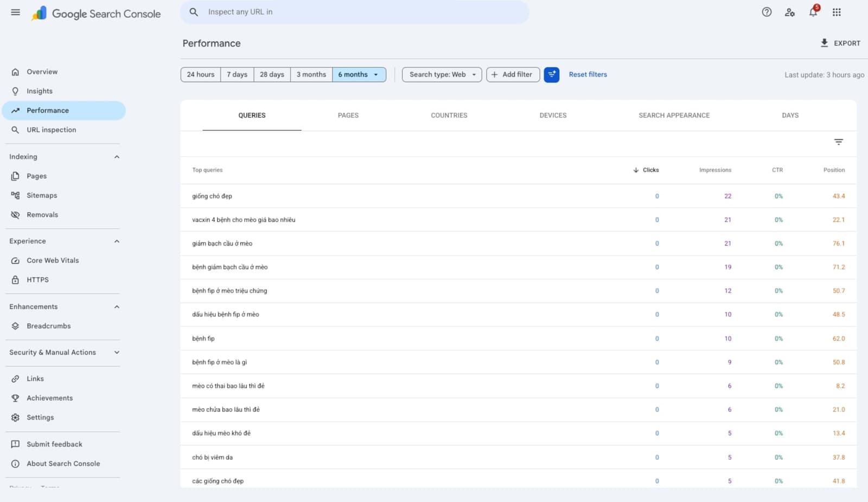Viewport: 868px width, 502px height.
Task: Open 'bệnh fip ở mèo triệu chứng' query
Action: [x=519, y=291]
